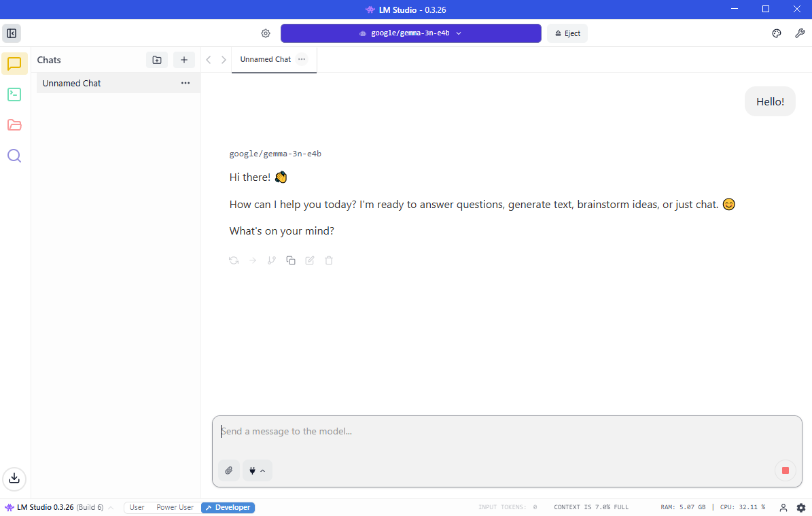Open the Chat section in sidebar

point(14,64)
